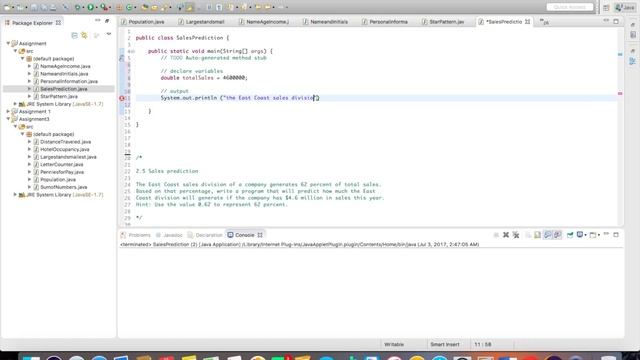Screen dimensions: 640x360
Task: Maximize the Console view panel
Action: [616, 235]
